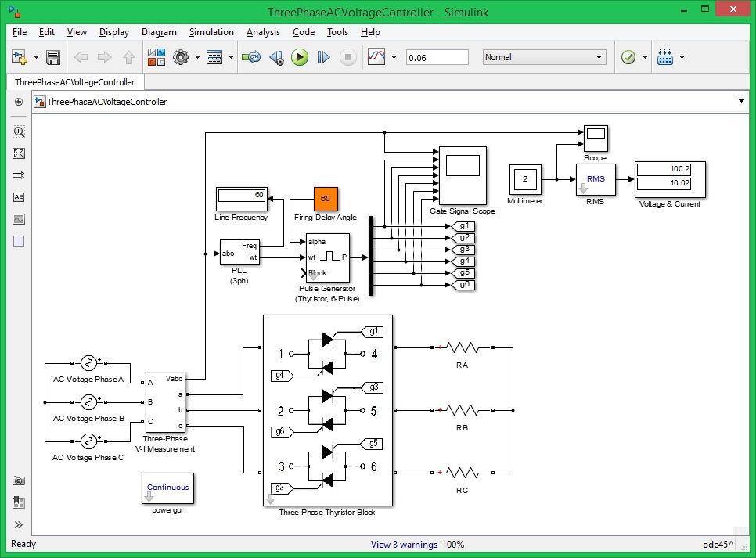Click the simulation stop time field
The width and height of the screenshot is (756, 558).
tap(437, 57)
